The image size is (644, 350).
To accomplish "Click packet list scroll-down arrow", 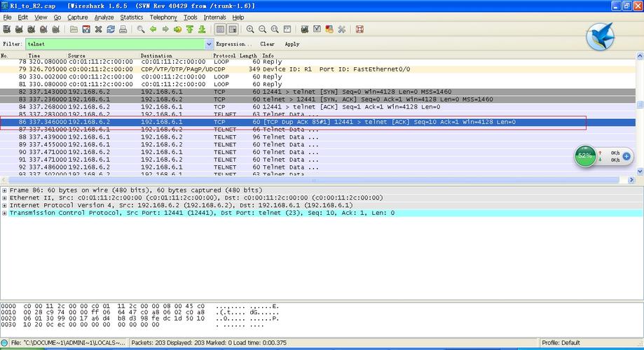I will point(640,171).
